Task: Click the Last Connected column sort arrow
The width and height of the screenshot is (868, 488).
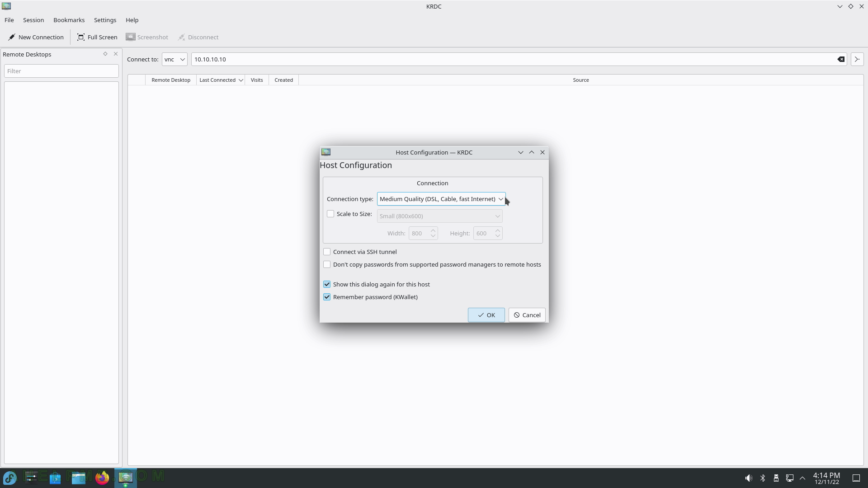Action: coord(241,80)
